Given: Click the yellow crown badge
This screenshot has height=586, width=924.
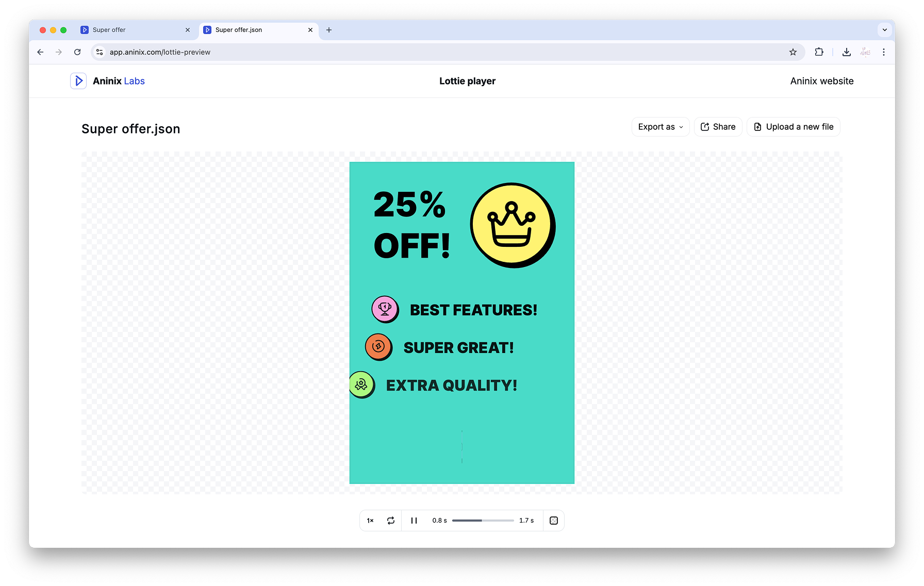Looking at the screenshot, I should coord(513,225).
